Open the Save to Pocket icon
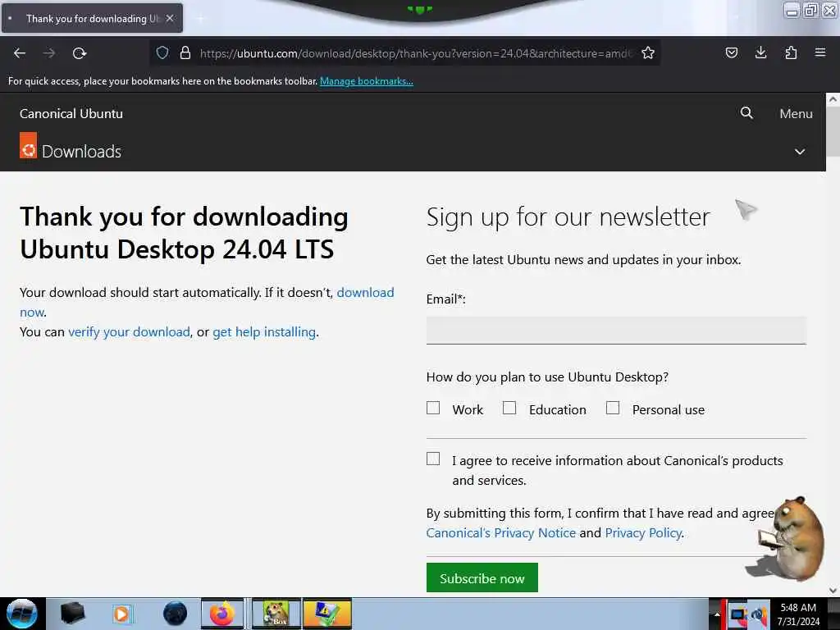This screenshot has height=630, width=840. point(731,52)
